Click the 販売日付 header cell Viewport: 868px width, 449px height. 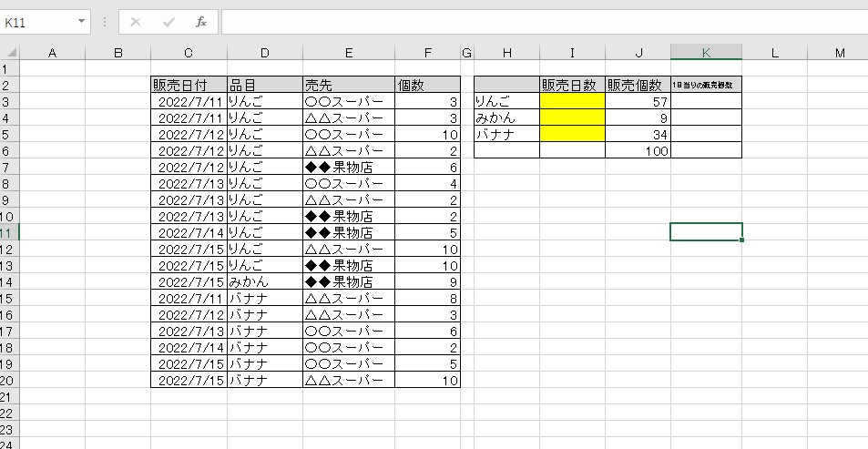point(189,85)
